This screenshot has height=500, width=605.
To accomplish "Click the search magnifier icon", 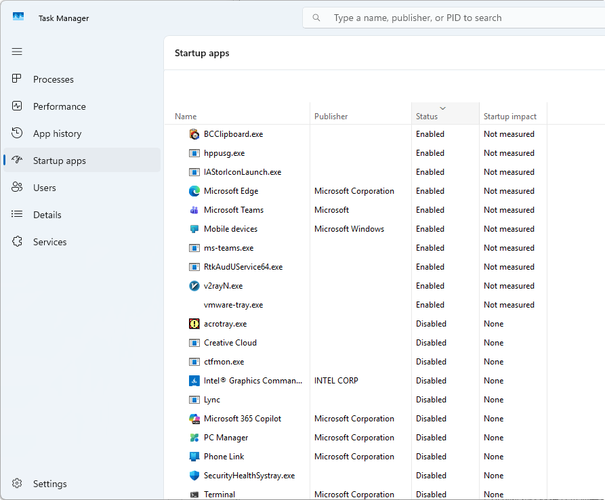I will [316, 18].
